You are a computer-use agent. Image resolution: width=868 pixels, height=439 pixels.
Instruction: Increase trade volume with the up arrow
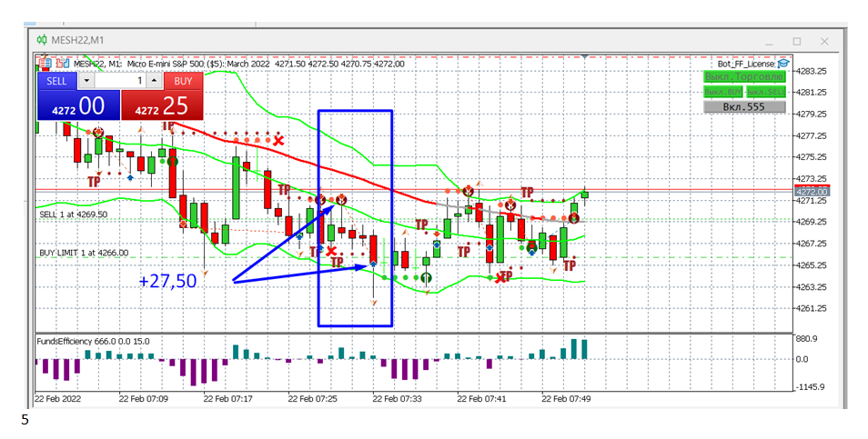(155, 81)
